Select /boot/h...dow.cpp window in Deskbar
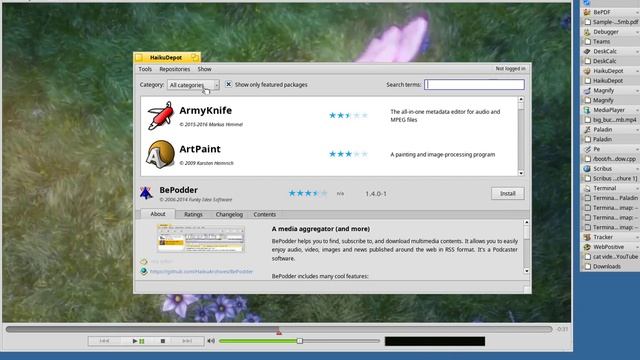Screen dimensions: 640x360 (x=610, y=159)
